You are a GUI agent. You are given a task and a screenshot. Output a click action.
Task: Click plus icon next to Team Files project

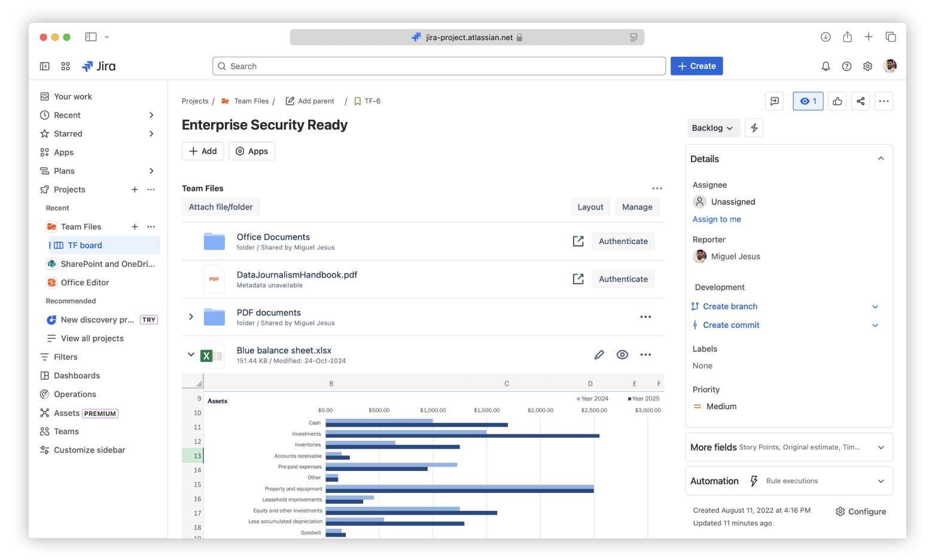tap(135, 227)
